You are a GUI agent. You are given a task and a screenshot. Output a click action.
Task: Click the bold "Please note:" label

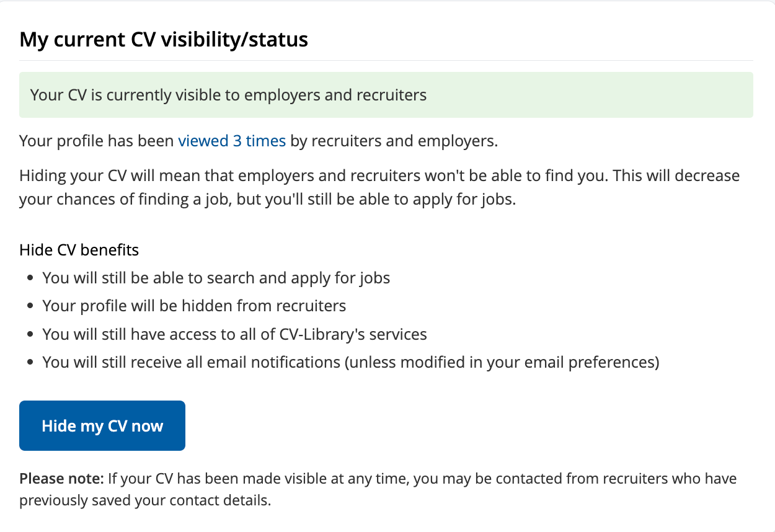click(x=61, y=479)
